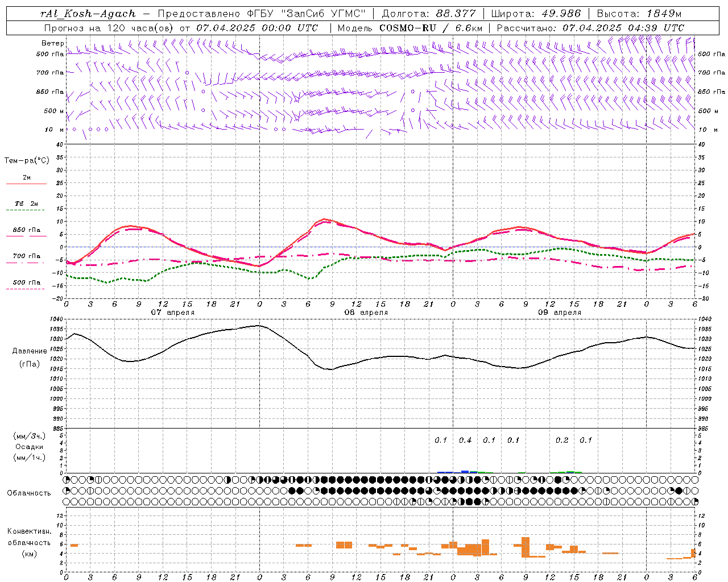Click the 500 гПа temperature legend entry
728x582 pixels.
click(27, 282)
